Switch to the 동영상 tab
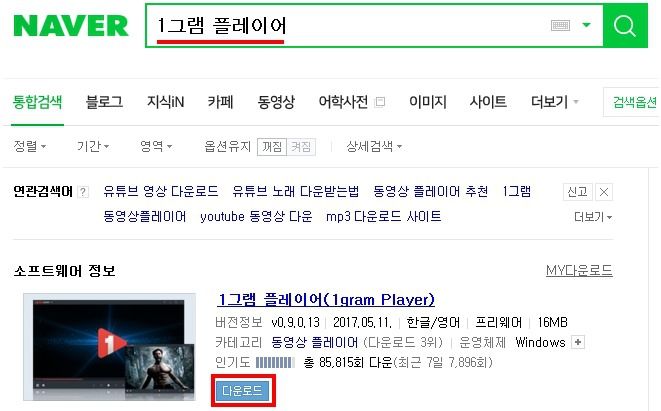This screenshot has width=661, height=411. (x=276, y=102)
